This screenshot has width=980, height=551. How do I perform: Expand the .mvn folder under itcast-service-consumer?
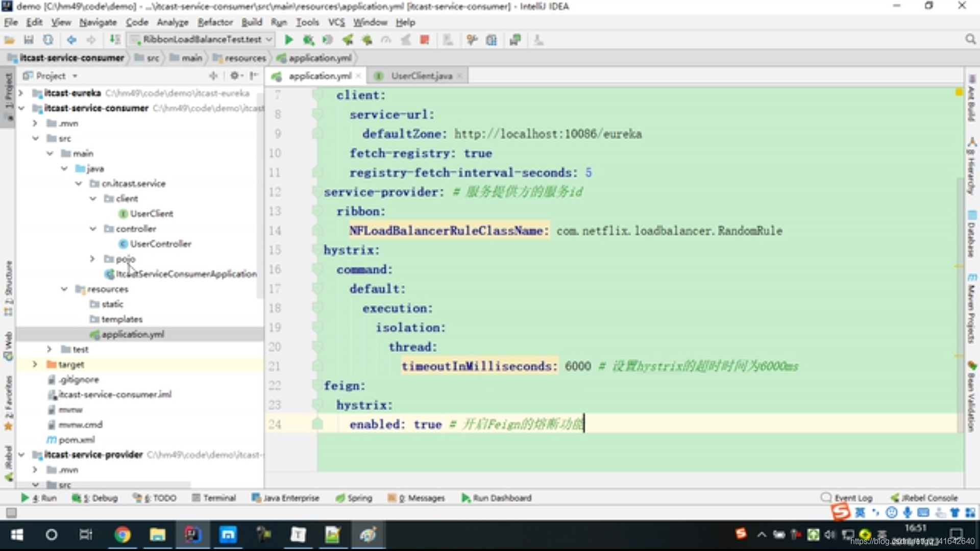[35, 123]
